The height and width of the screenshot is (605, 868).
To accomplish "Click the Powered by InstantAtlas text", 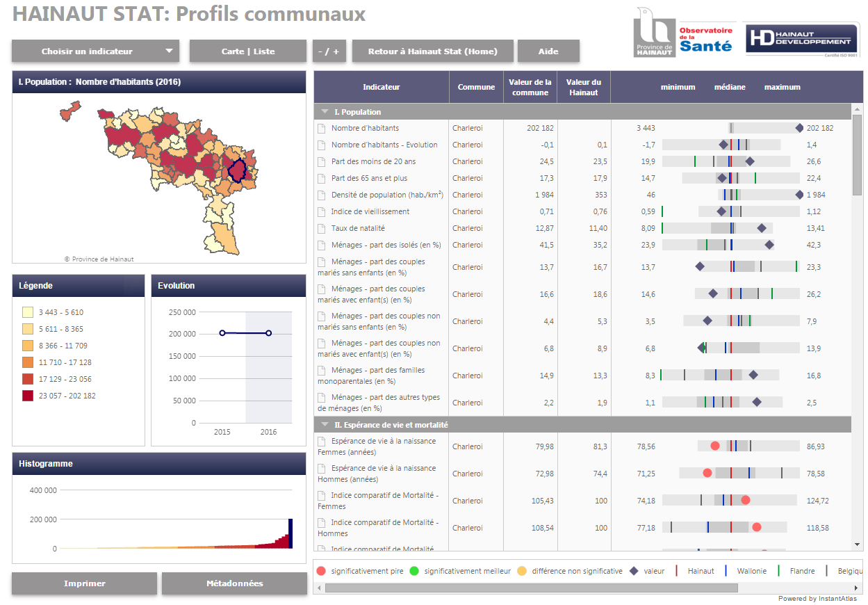I will tap(817, 599).
